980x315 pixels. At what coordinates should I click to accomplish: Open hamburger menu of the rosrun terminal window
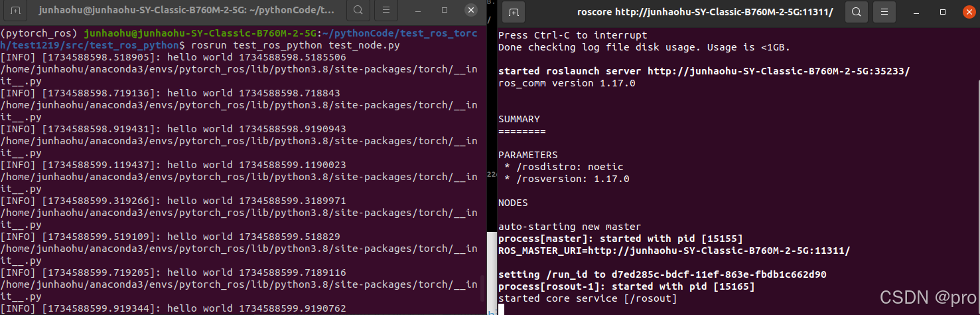tap(387, 11)
